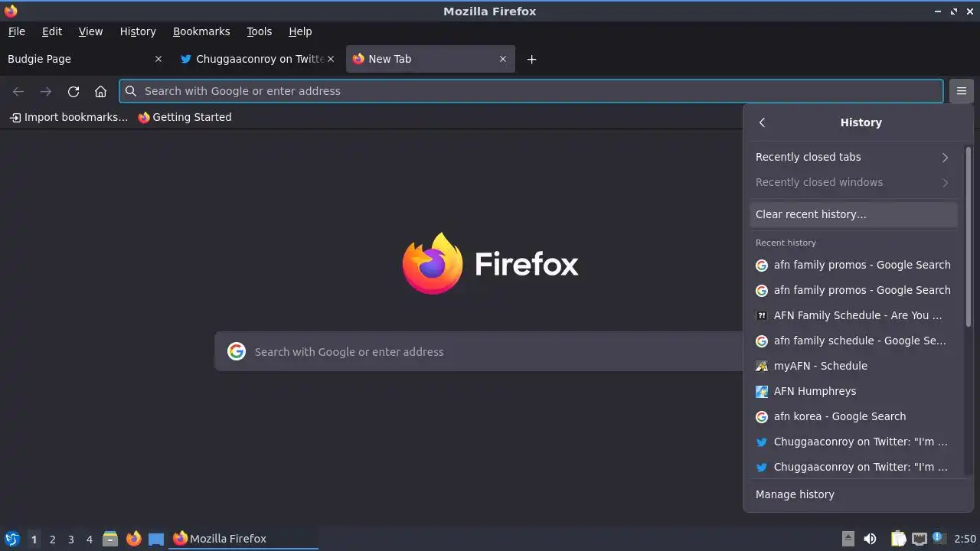980x551 pixels.
Task: Open the Bookmarks menu
Action: 201,31
